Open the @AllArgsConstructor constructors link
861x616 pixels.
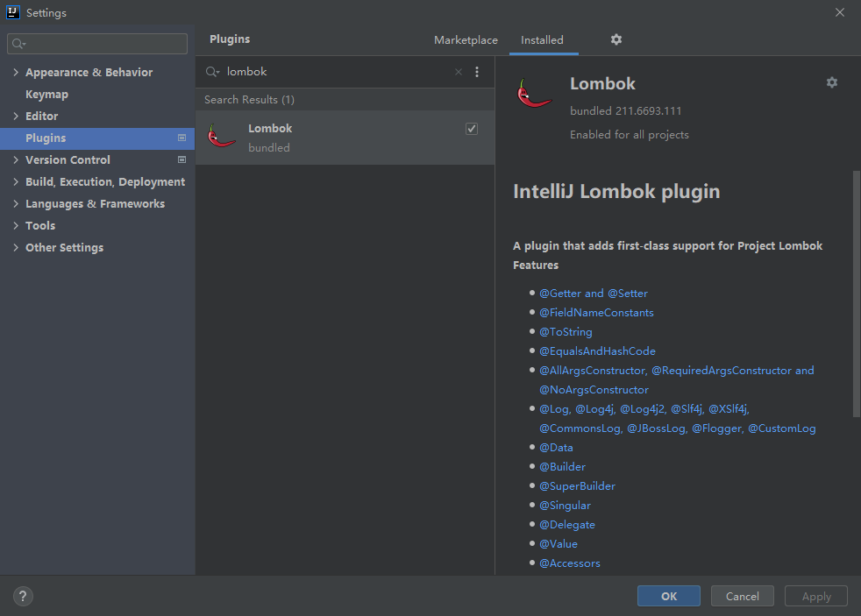(677, 380)
